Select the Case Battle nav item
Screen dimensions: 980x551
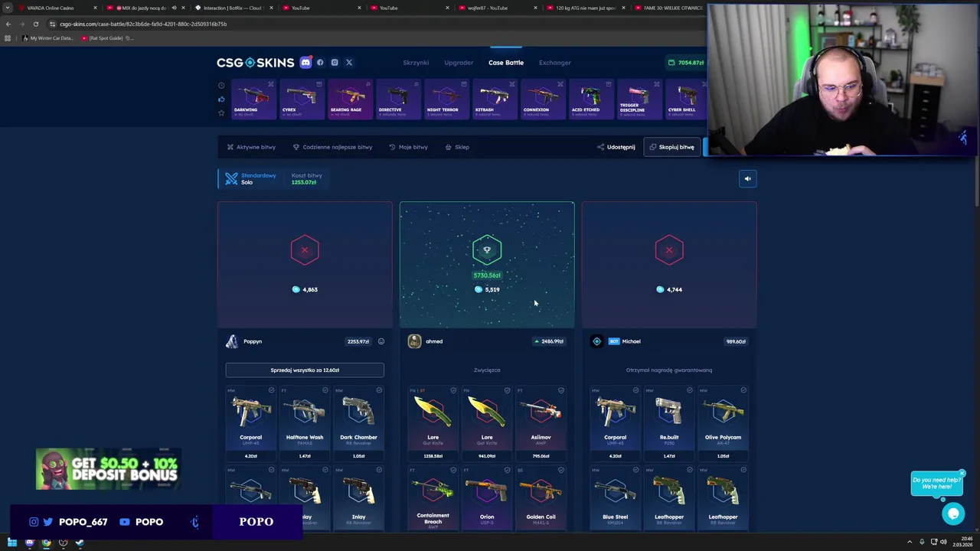pyautogui.click(x=506, y=63)
